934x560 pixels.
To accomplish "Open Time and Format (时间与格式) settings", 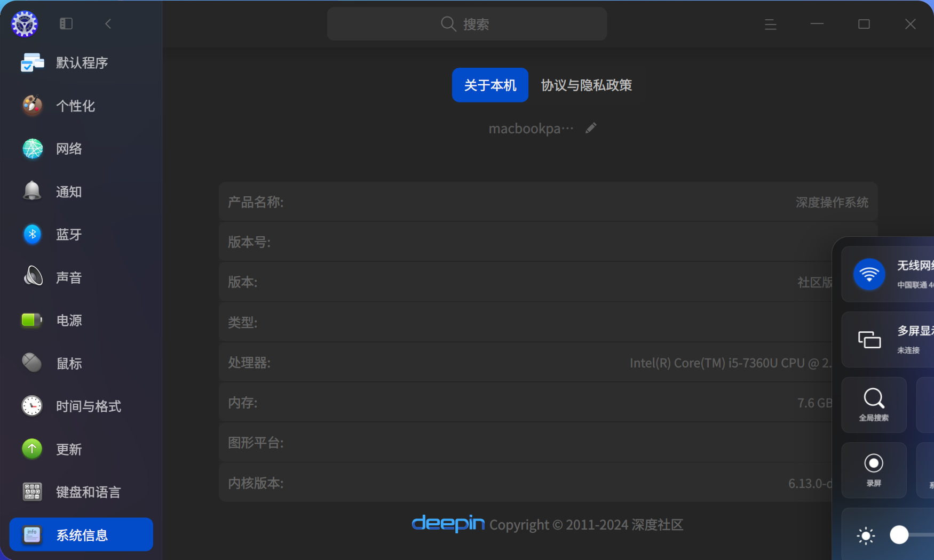I will 81,406.
